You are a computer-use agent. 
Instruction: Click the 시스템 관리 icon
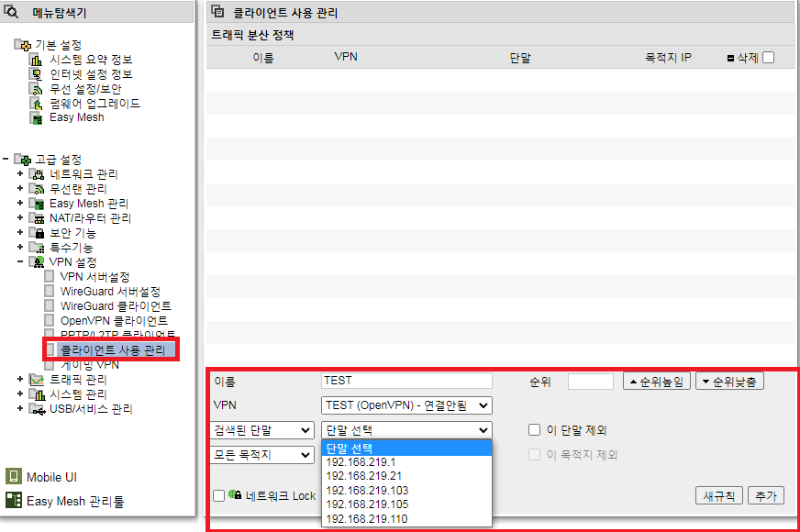point(37,394)
